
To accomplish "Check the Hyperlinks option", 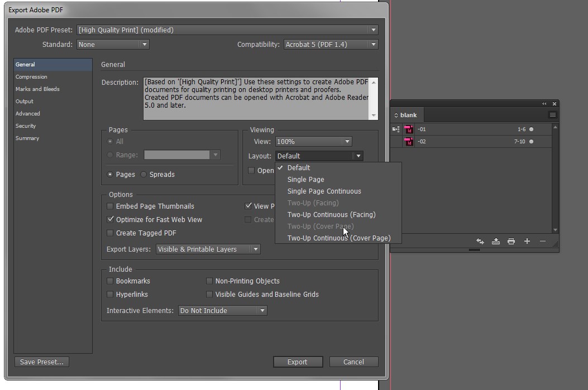I will pyautogui.click(x=110, y=295).
